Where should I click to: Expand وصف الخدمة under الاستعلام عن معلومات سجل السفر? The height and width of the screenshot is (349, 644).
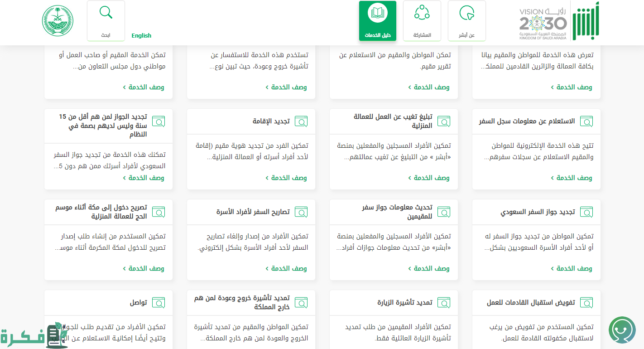(571, 178)
